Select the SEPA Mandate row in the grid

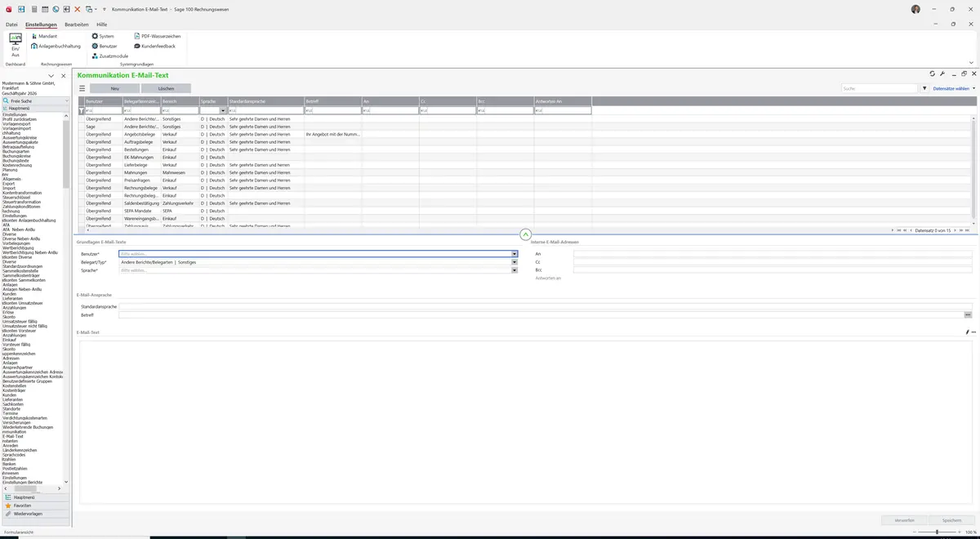(x=526, y=211)
